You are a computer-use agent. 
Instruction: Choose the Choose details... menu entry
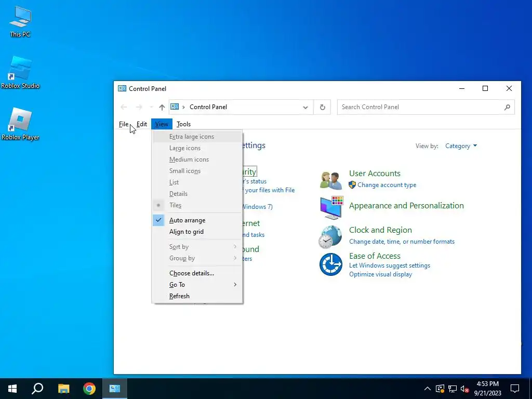coord(197,273)
